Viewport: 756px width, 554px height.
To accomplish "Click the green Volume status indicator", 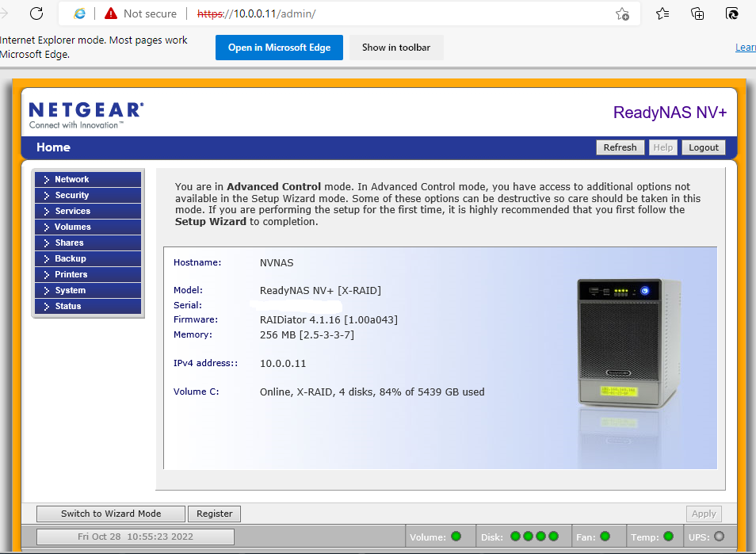I will coord(456,537).
